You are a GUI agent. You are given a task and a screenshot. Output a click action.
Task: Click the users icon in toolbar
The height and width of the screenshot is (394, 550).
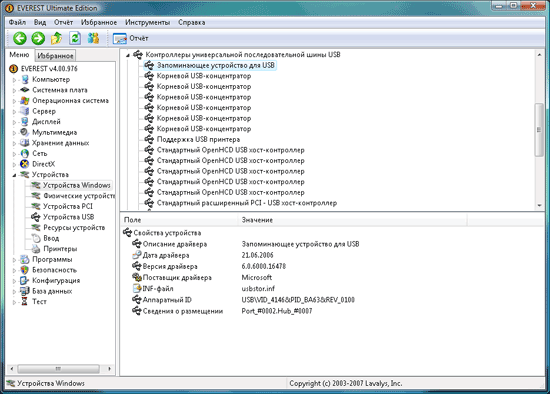pyautogui.click(x=93, y=38)
